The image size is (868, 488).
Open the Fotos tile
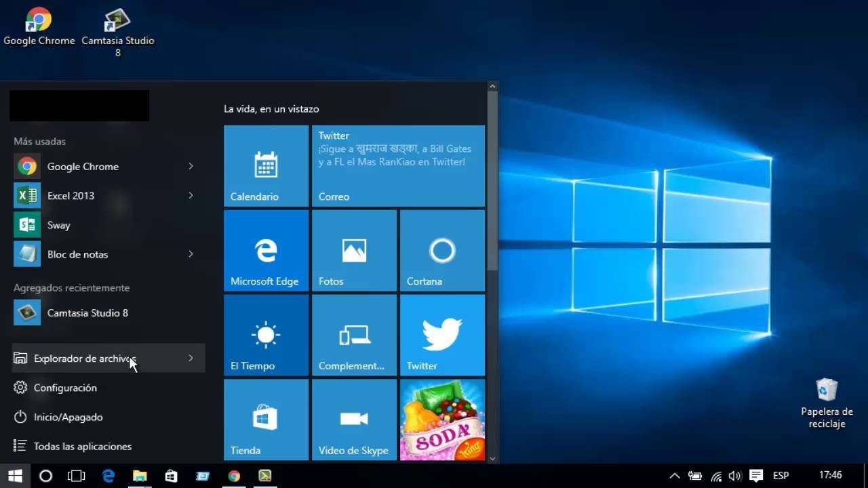[354, 250]
